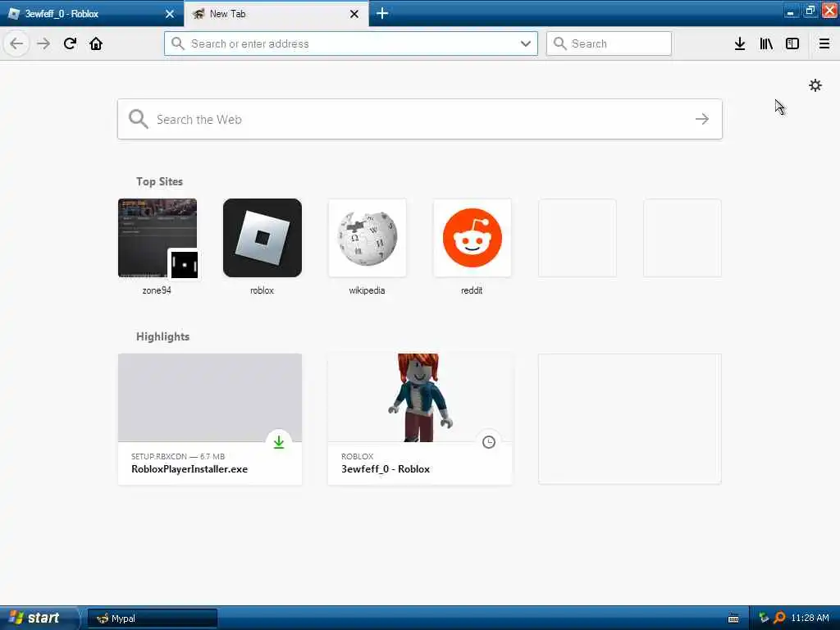Open RobloxPlayerInstaller.exe highlight card
Screen dimensions: 840x630
[209, 419]
